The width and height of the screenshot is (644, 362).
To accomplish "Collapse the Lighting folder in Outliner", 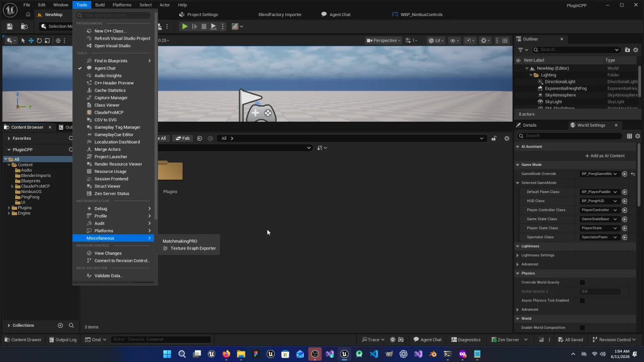I will pos(531,75).
